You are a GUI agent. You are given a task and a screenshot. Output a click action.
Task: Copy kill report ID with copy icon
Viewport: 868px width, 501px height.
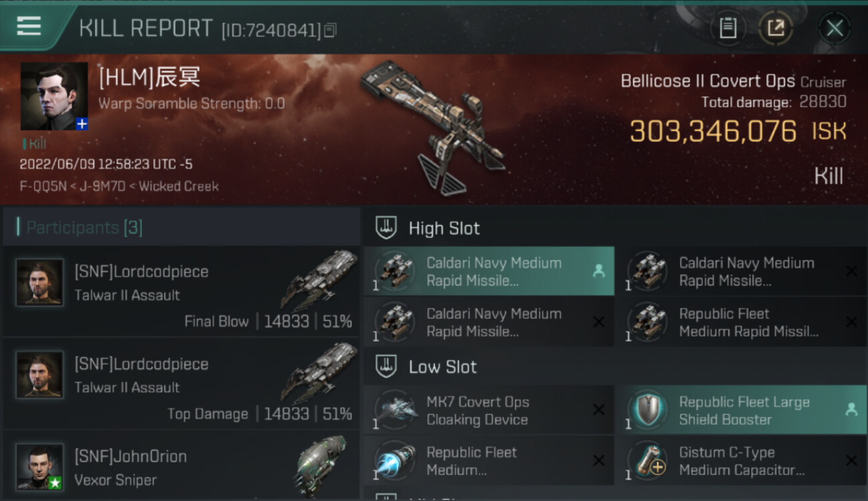(x=330, y=30)
